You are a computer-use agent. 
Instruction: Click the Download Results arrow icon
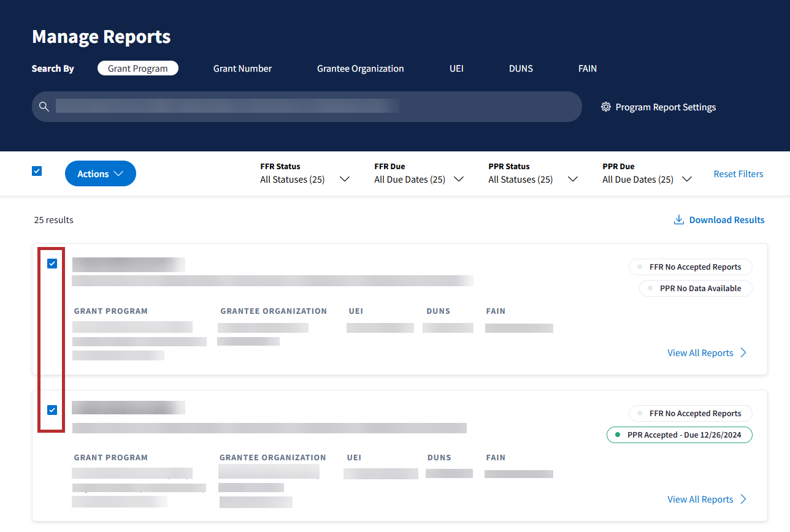pyautogui.click(x=679, y=220)
